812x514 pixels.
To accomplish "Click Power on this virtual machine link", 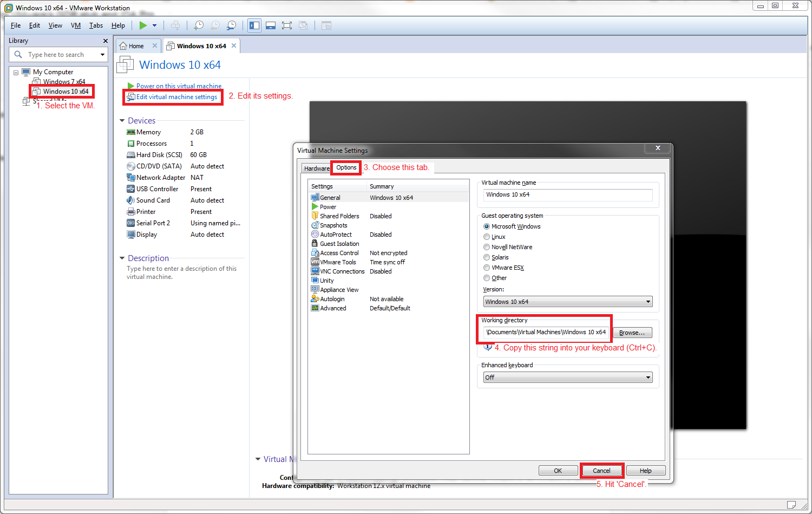I will (x=179, y=86).
